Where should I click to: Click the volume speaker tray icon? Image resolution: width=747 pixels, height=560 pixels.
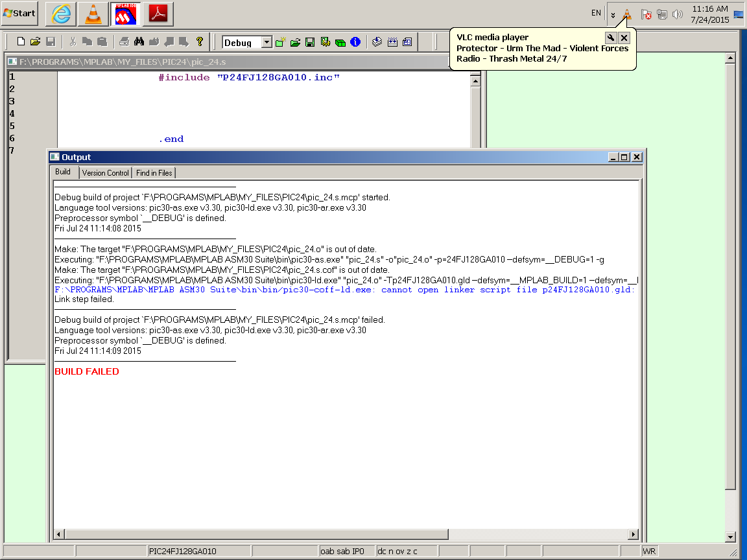tap(678, 14)
